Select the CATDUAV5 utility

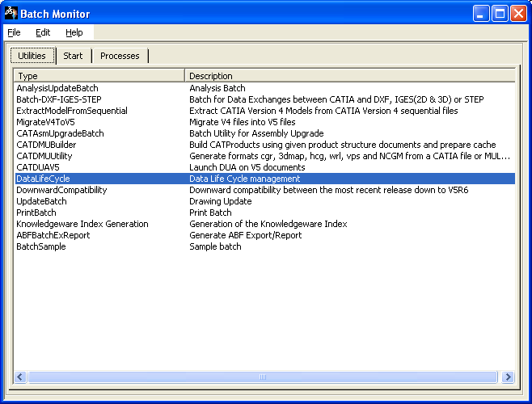point(38,167)
